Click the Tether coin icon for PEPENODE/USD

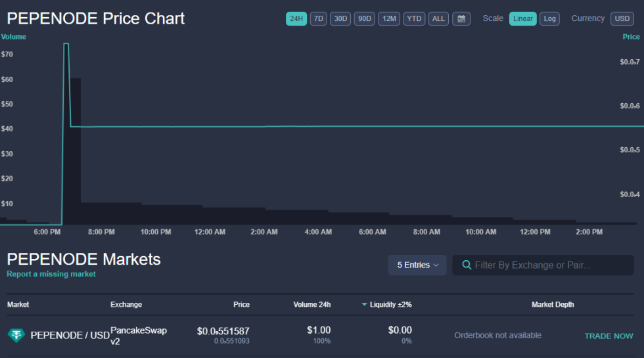tap(16, 335)
